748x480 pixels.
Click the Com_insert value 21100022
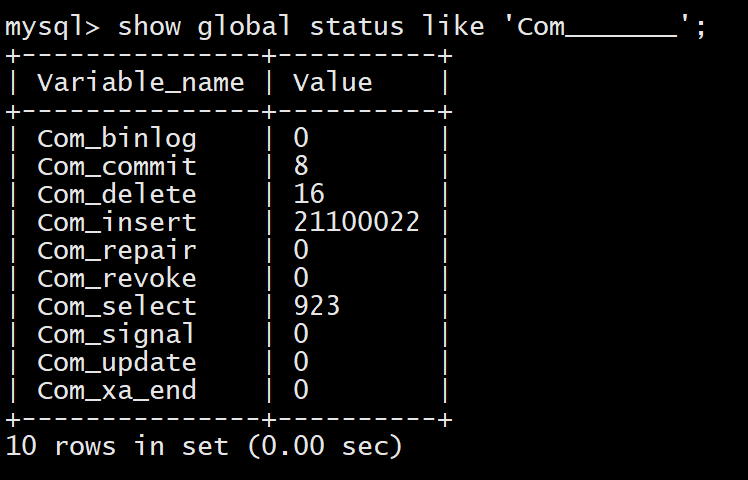point(357,222)
